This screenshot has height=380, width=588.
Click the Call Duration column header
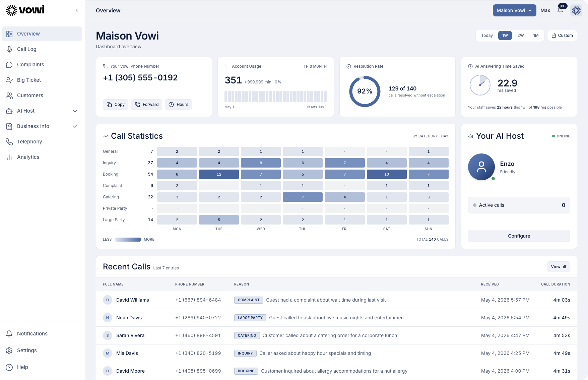[556, 284]
